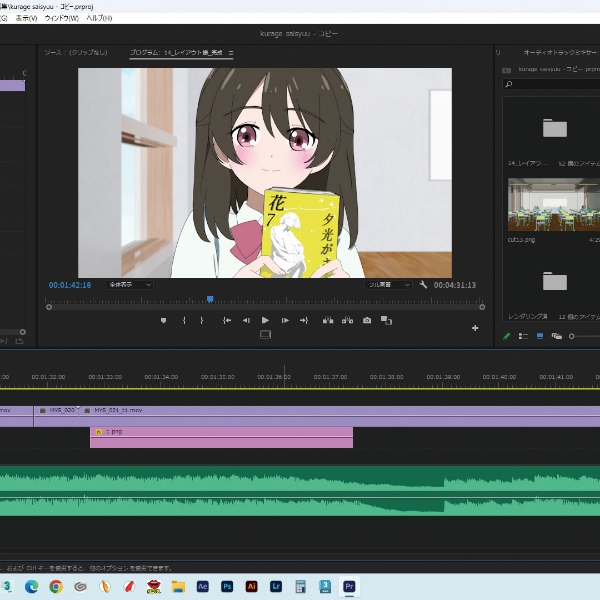Open the wrench settings icon
Screen dimensions: 600x600
[x=424, y=285]
